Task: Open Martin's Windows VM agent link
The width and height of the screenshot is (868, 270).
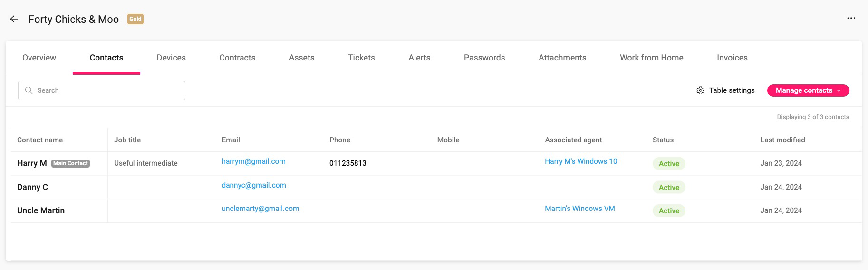Action: point(580,209)
